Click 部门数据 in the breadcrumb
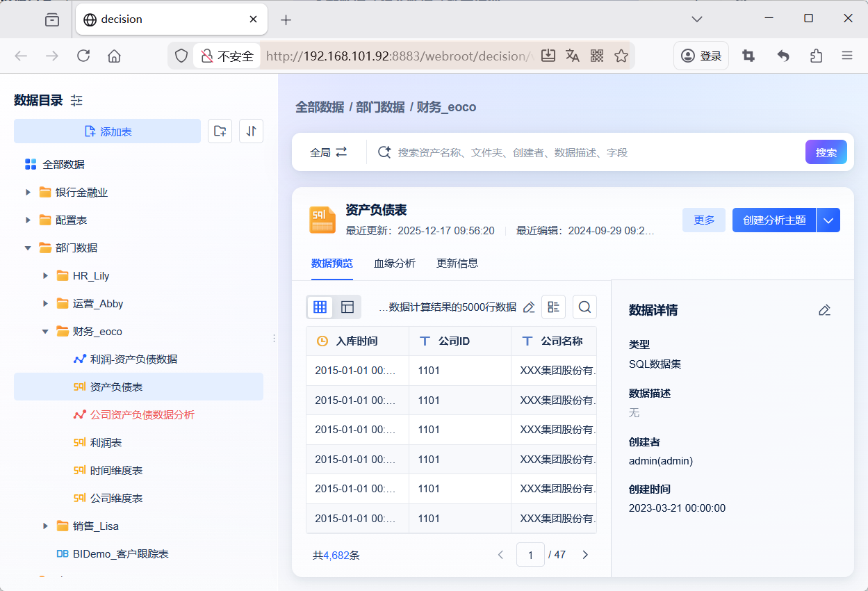 point(380,106)
